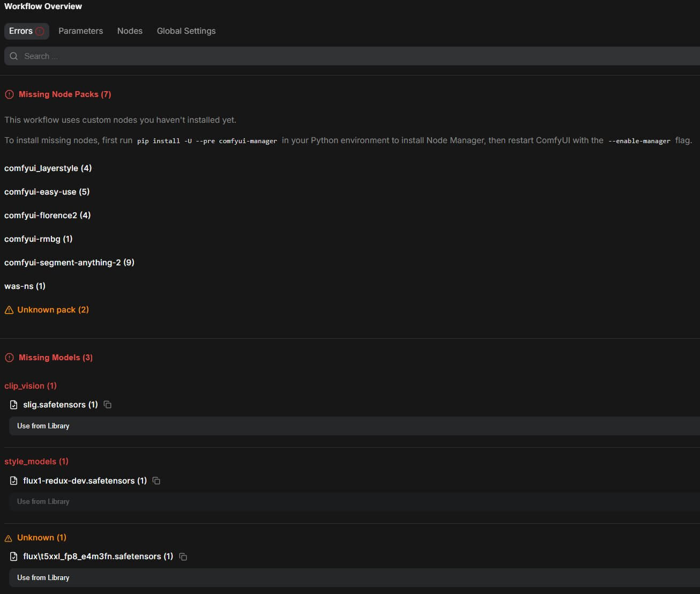Screen dimensions: 700x594
Task: Copy the slig.safetensors model name
Action: coord(108,405)
